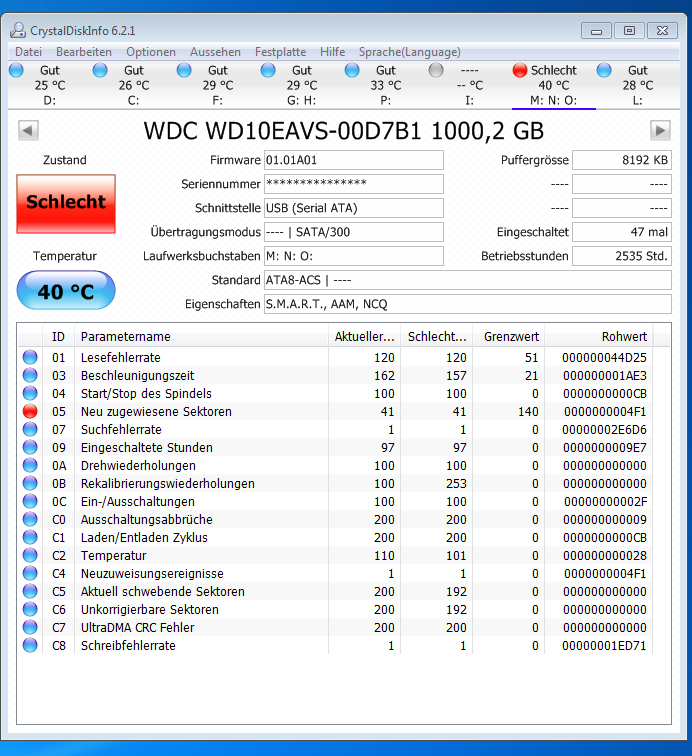Click the red Schlecht health status button
Screen dimensions: 692x756
pyautogui.click(x=66, y=204)
